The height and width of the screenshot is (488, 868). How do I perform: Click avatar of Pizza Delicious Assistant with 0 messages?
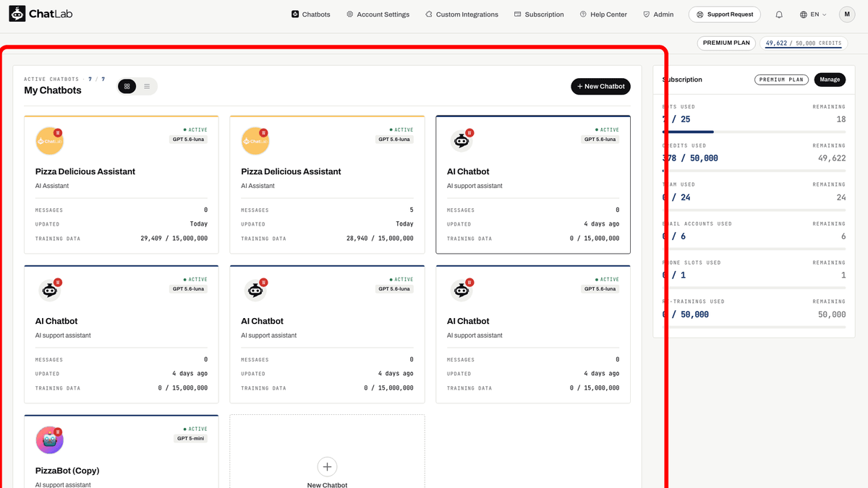(x=49, y=141)
